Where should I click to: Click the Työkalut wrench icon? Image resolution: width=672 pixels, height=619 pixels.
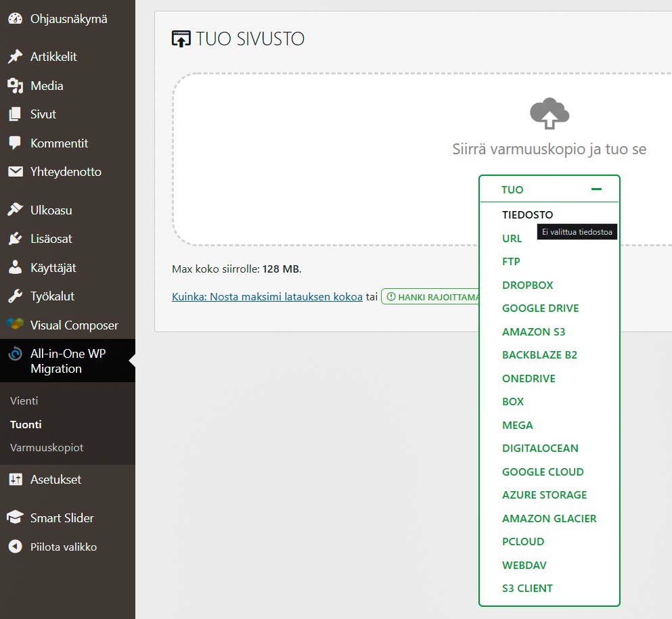tap(16, 296)
